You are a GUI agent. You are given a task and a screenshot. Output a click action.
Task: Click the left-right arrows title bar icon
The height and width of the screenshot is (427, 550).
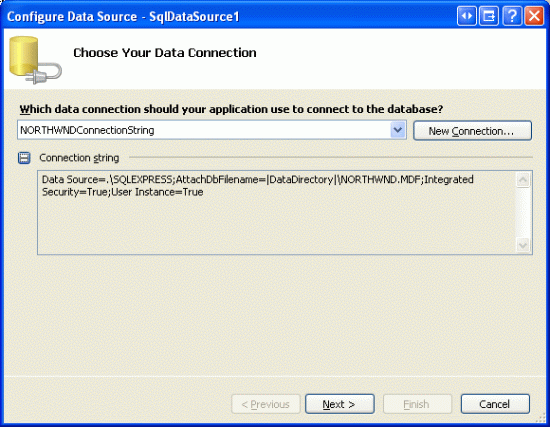pyautogui.click(x=467, y=16)
